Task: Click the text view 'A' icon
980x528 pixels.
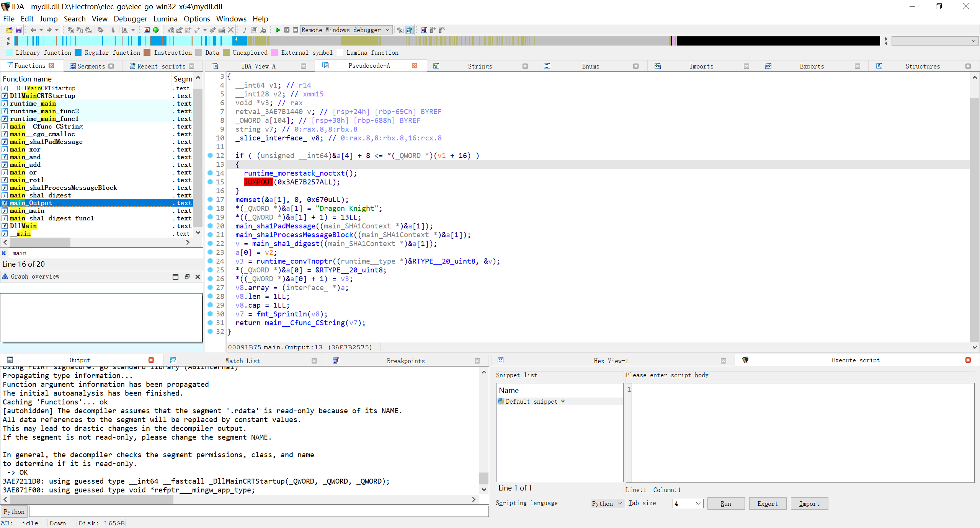Action: tap(125, 30)
